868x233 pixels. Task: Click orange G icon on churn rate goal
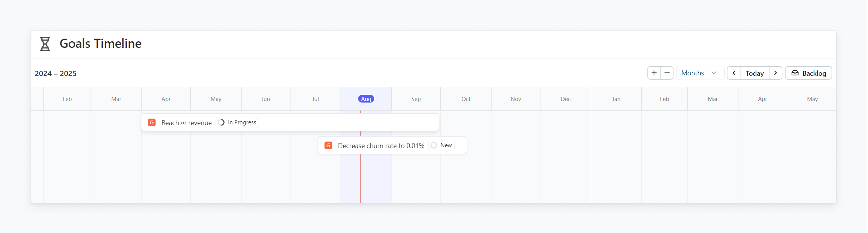point(328,145)
